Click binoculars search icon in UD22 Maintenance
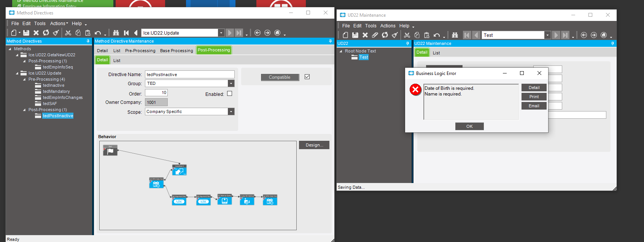 [x=455, y=35]
